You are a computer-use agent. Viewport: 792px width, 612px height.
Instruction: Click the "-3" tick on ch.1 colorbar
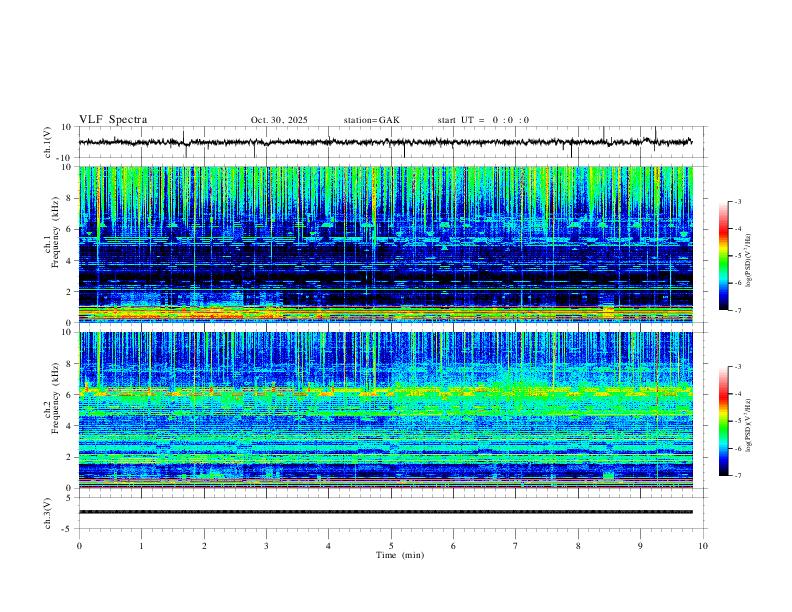click(738, 202)
